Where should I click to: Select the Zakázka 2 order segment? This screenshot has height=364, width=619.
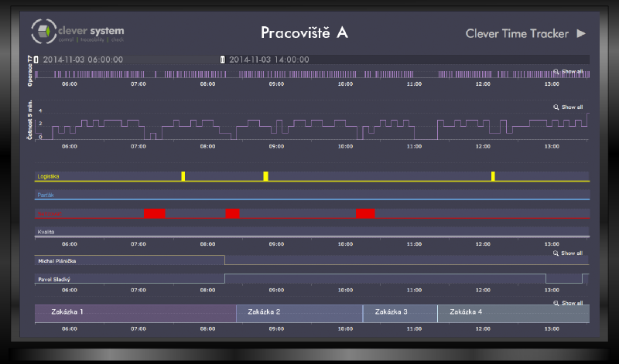click(299, 314)
